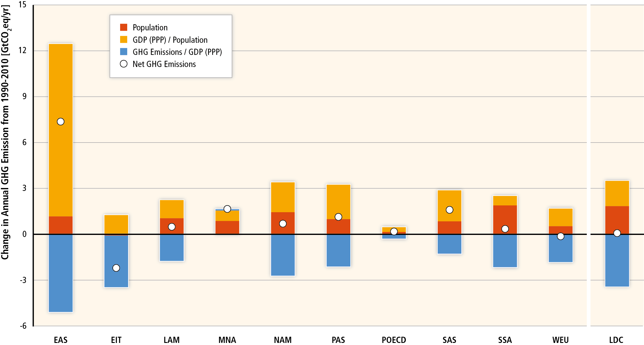Click the Net GHG Emissions circle legend icon
The height and width of the screenshot is (345, 644).
point(124,64)
